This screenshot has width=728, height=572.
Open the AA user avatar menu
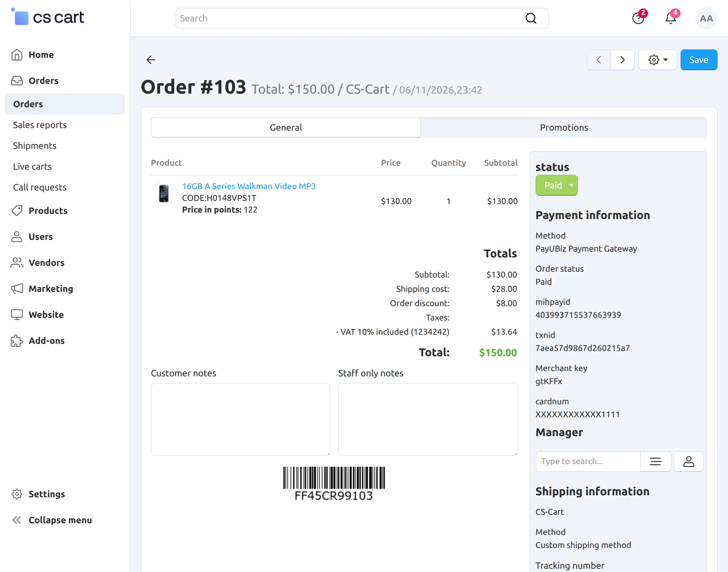706,18
